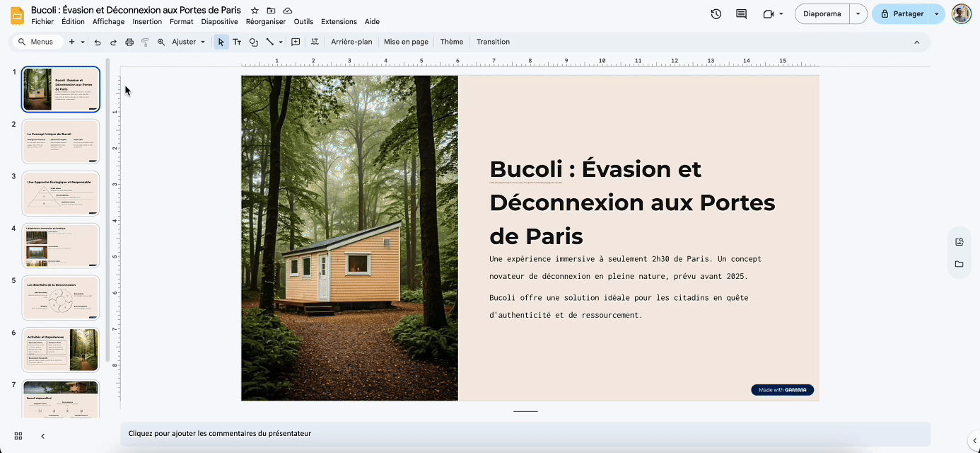Select slide 4 thumbnail in filmstrip
The width and height of the screenshot is (980, 453).
tap(61, 246)
